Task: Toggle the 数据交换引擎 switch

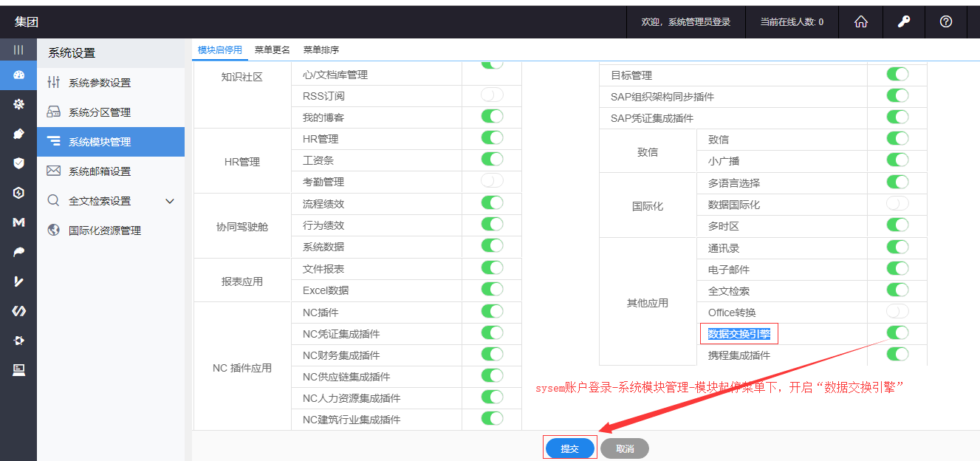Action: [x=897, y=333]
